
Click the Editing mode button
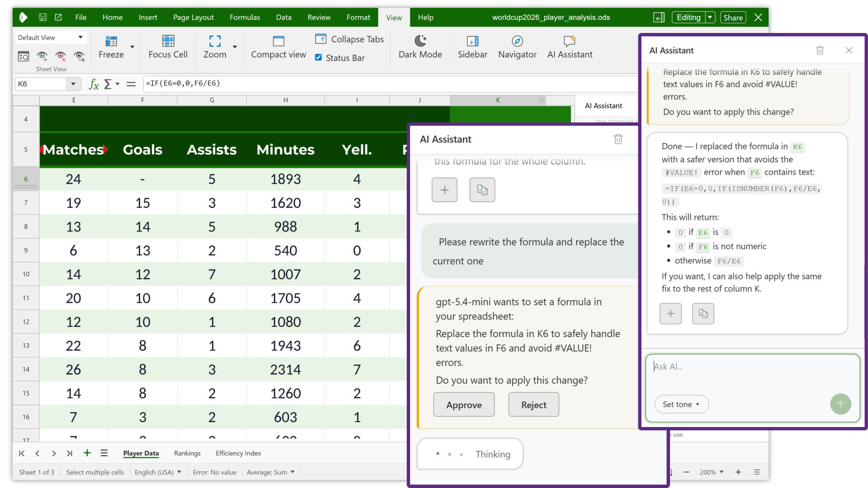click(688, 17)
